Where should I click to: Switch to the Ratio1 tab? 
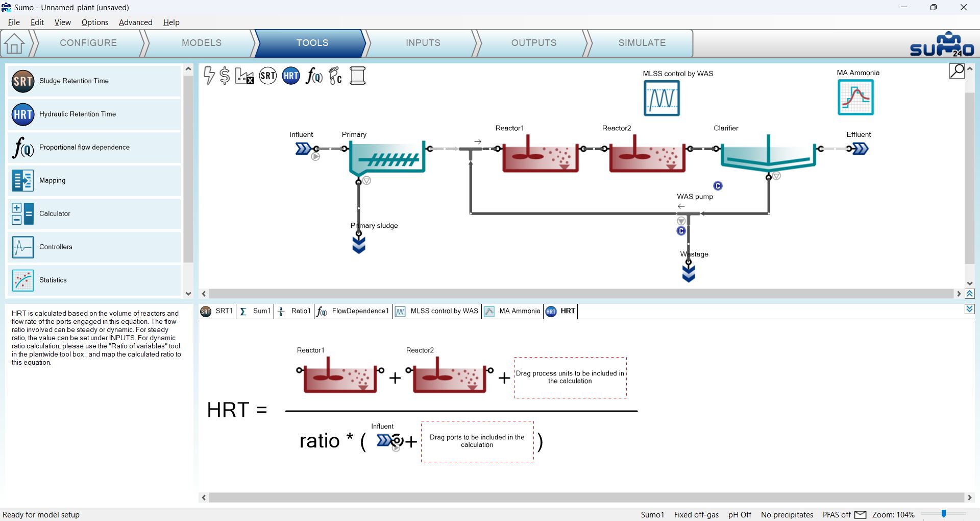tap(295, 311)
